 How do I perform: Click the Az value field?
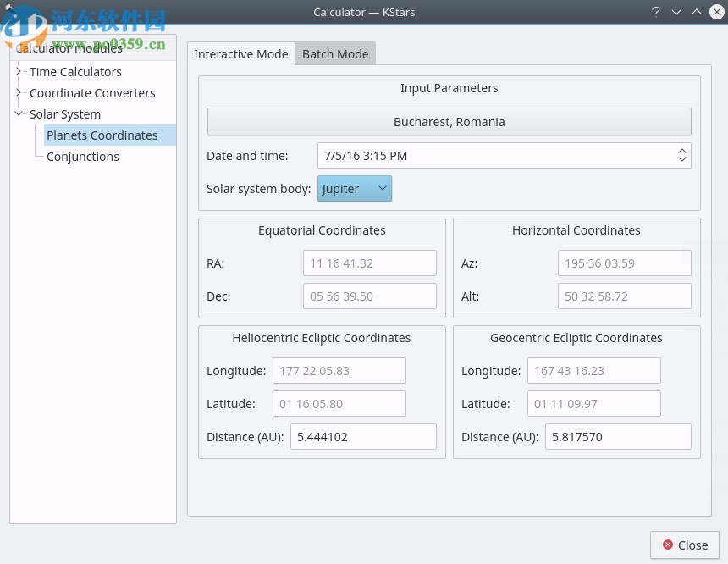point(625,263)
